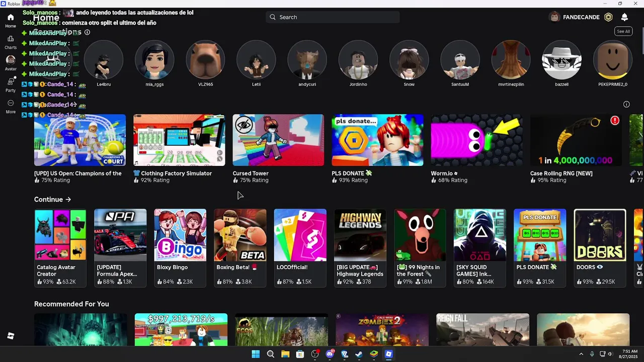Click See All friends button
Viewport: 644px width, 362px height.
coord(623,31)
